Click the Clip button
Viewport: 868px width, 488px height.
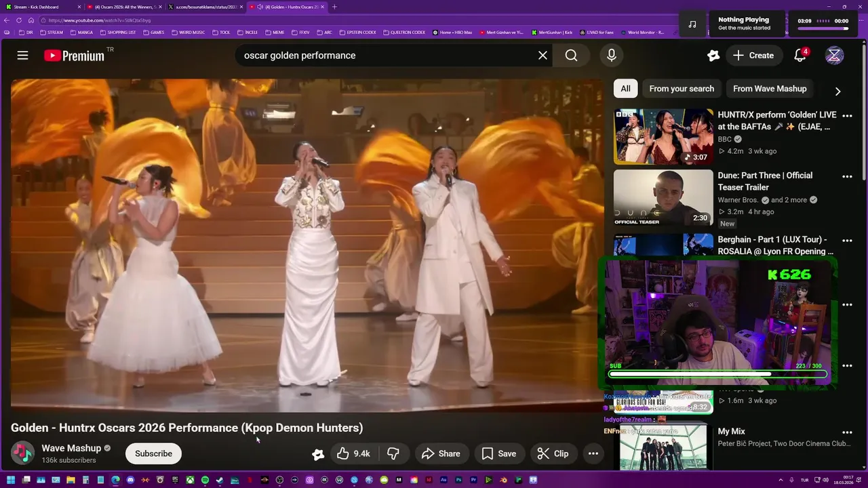click(553, 453)
